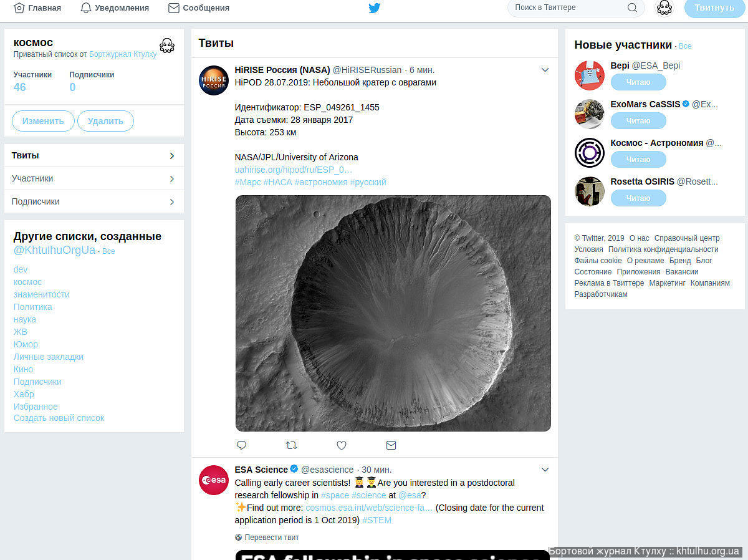Viewport: 748px width, 560px height.
Task: Open the Личные закладки list link
Action: (49, 357)
